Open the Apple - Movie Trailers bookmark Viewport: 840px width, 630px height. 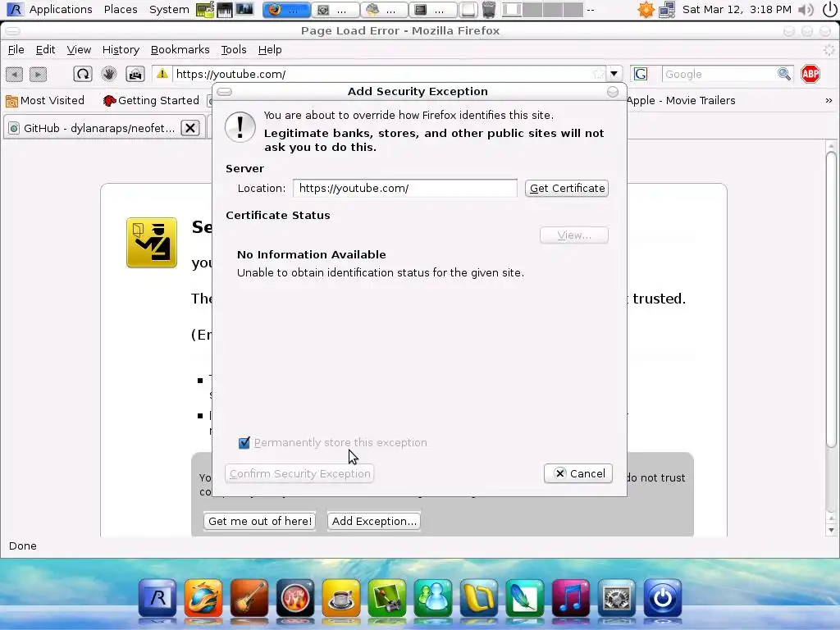tap(681, 100)
